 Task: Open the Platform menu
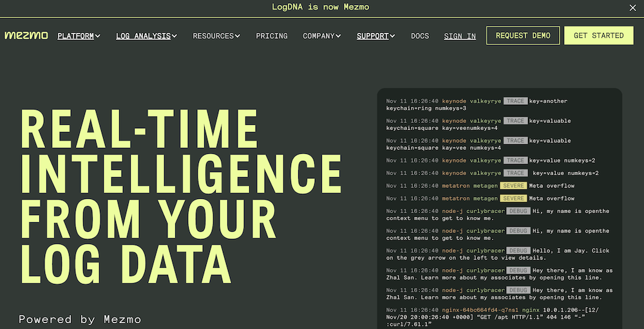(x=75, y=36)
